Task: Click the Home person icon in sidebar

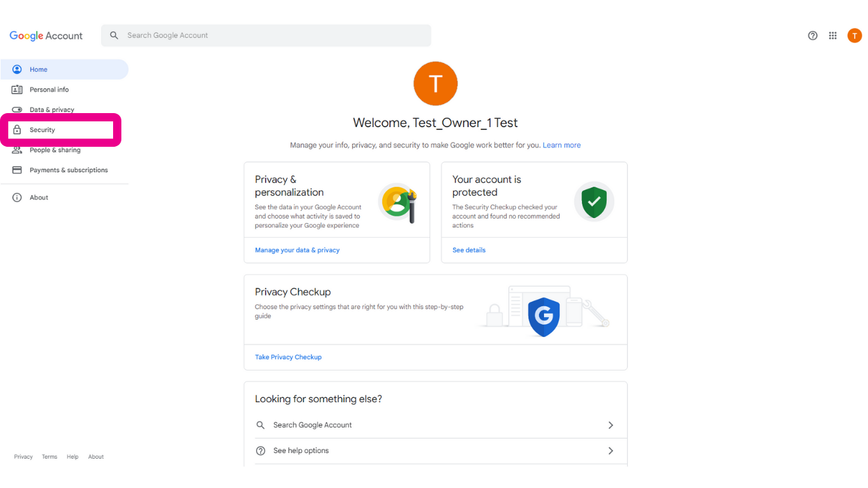Action: point(17,69)
